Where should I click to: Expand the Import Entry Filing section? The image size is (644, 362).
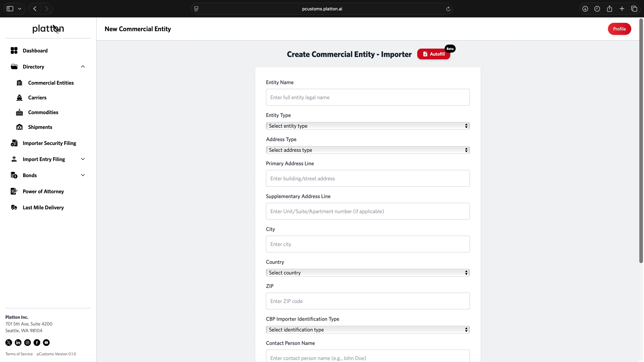[83, 159]
